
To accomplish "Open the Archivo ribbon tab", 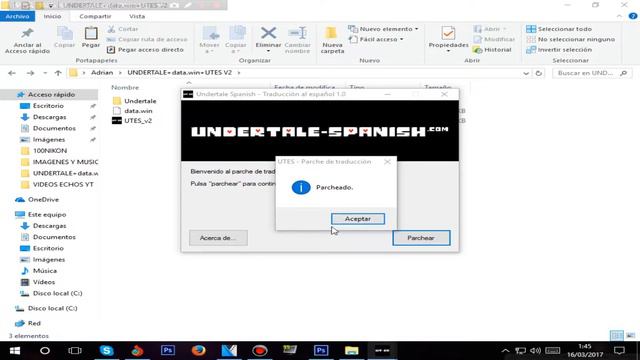I will (x=18, y=16).
